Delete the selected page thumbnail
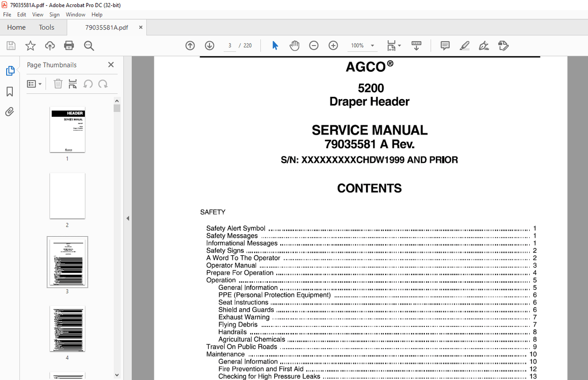The width and height of the screenshot is (588, 380). 57,83
